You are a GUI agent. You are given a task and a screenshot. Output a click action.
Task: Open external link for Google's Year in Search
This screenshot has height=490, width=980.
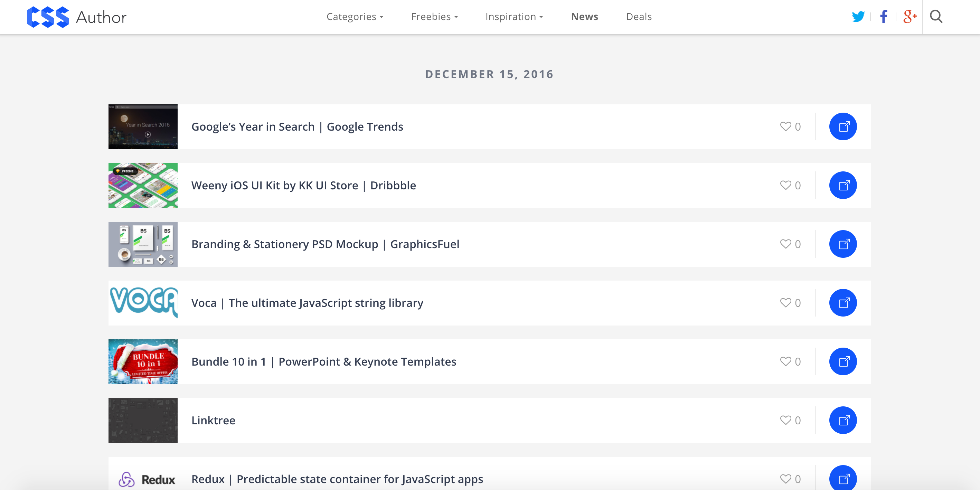(x=843, y=126)
